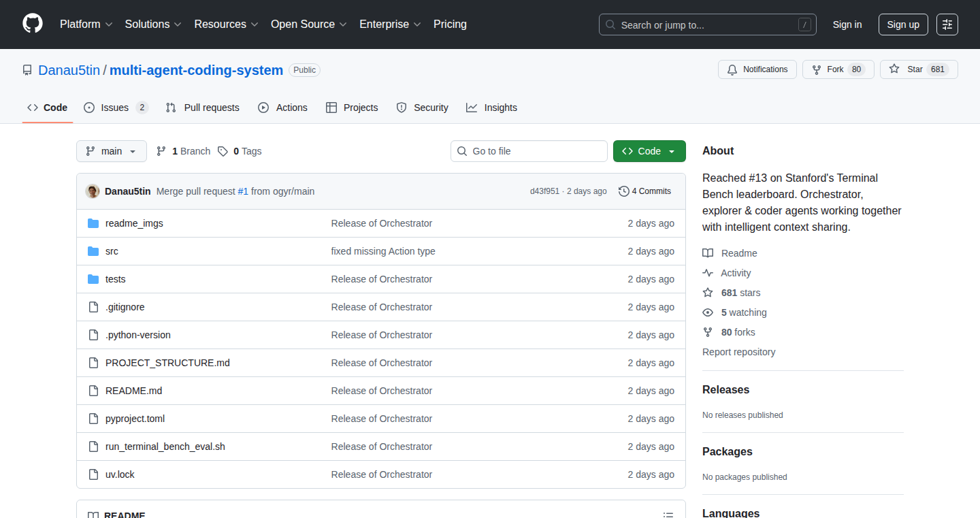Viewport: 980px width, 518px height.
Task: Open .python-version file
Action: pyautogui.click(x=138, y=335)
